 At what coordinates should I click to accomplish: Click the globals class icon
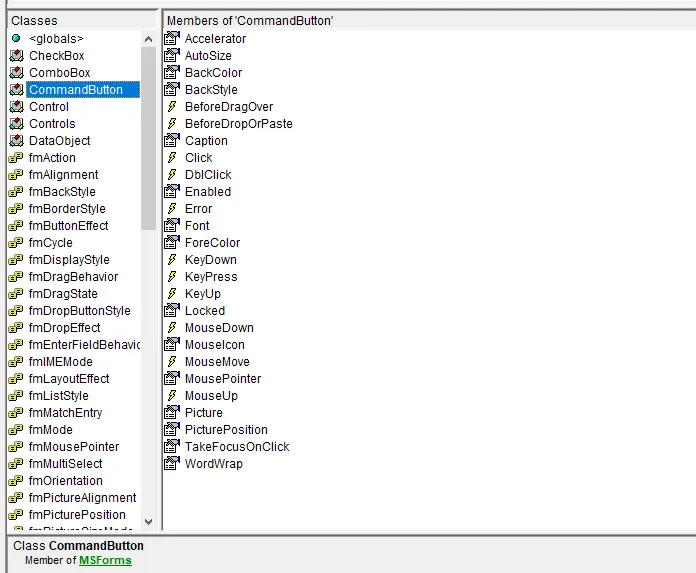click(16, 38)
